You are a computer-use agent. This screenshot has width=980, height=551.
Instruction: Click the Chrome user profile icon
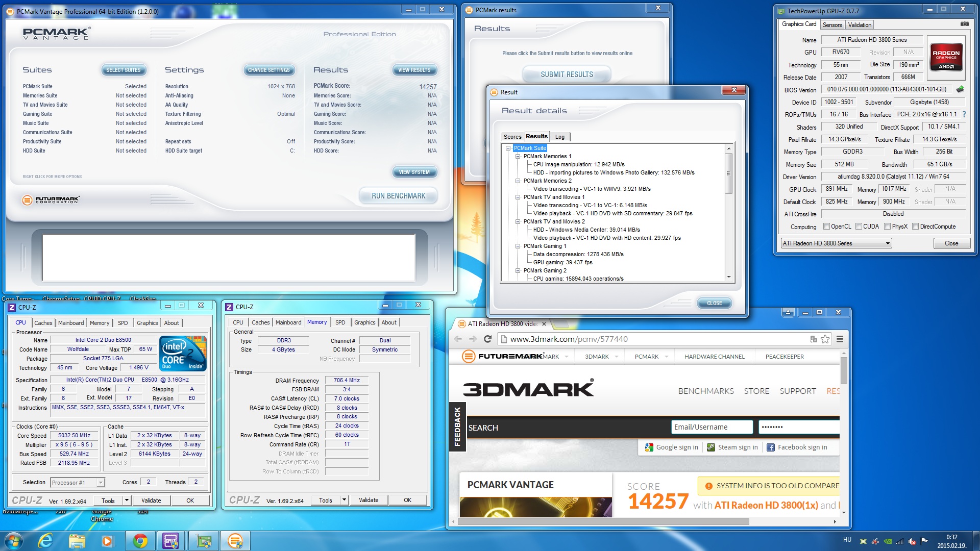788,312
